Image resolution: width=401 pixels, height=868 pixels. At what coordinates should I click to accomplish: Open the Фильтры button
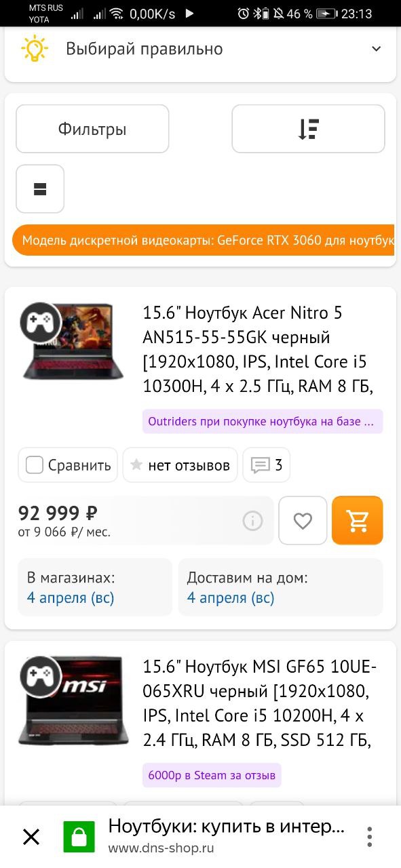[92, 129]
